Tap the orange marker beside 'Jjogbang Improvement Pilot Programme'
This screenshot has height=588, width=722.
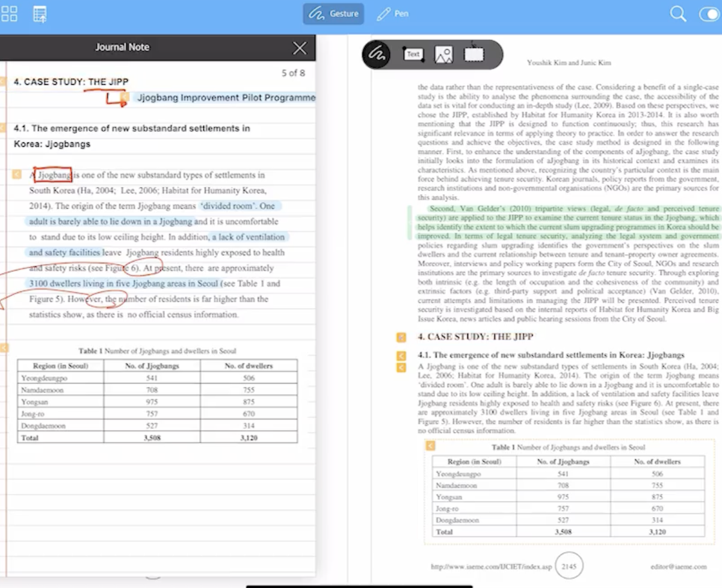tap(125, 97)
